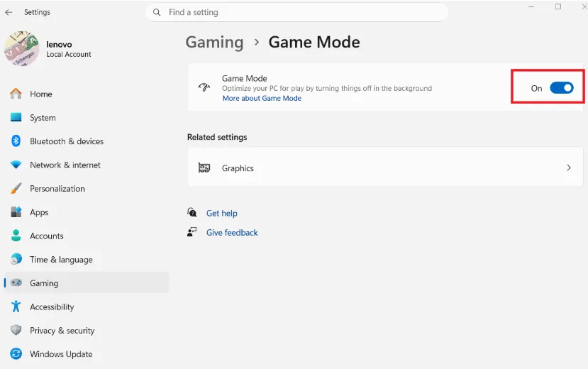Open the Home settings page
Viewport: 588px width, 369px height.
pyautogui.click(x=87, y=94)
